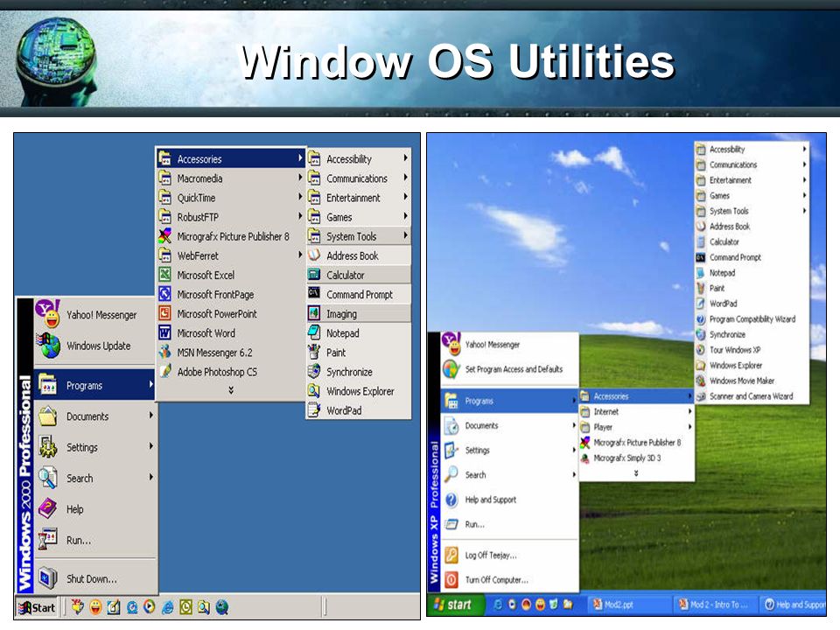Expand the Accessibility folder in Windows 2000 Accessories
840x630 pixels.
pos(359,159)
